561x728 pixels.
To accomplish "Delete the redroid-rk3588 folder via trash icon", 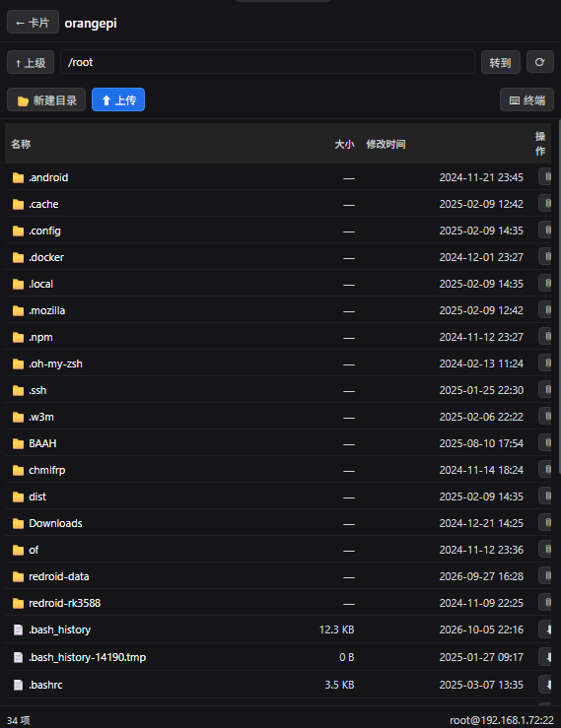I will tap(545, 603).
